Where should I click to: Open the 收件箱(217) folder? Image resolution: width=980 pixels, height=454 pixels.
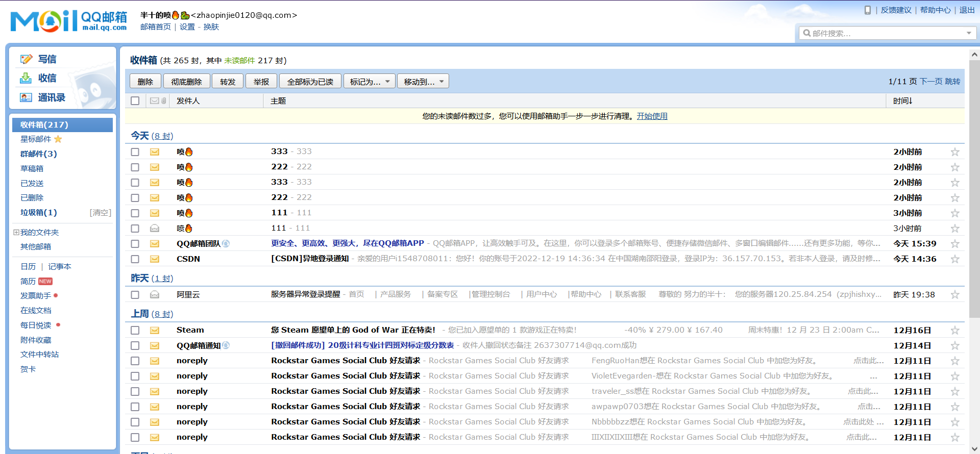coord(62,124)
